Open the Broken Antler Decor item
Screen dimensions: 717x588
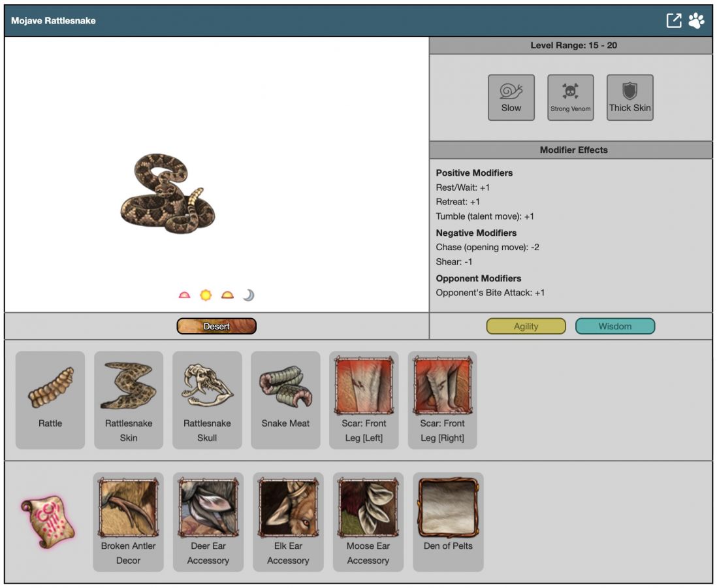click(x=128, y=521)
